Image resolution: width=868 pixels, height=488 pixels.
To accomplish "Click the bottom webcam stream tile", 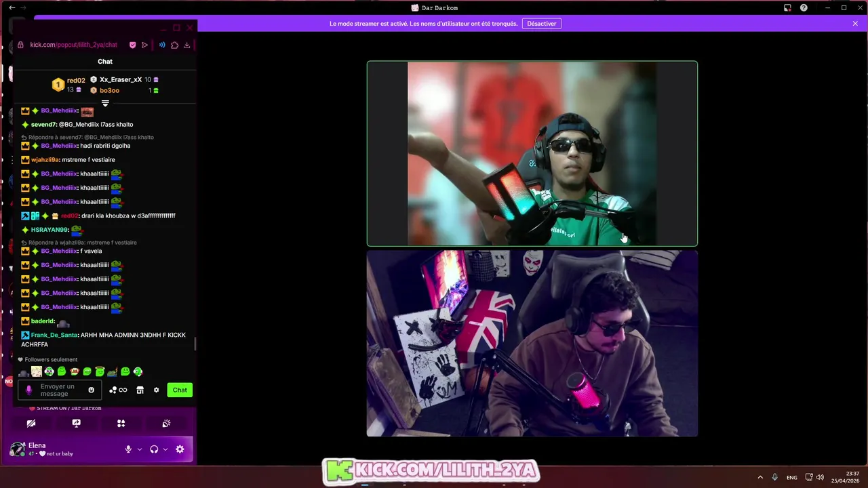I will [532, 344].
